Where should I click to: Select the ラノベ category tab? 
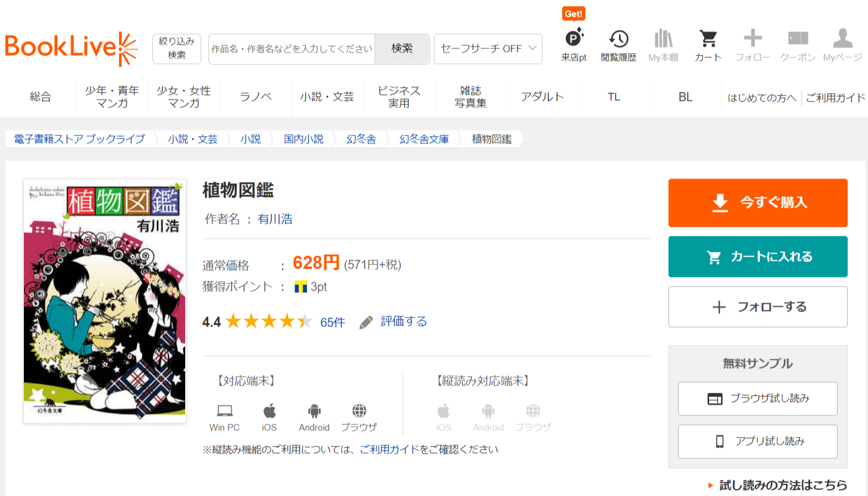point(256,97)
